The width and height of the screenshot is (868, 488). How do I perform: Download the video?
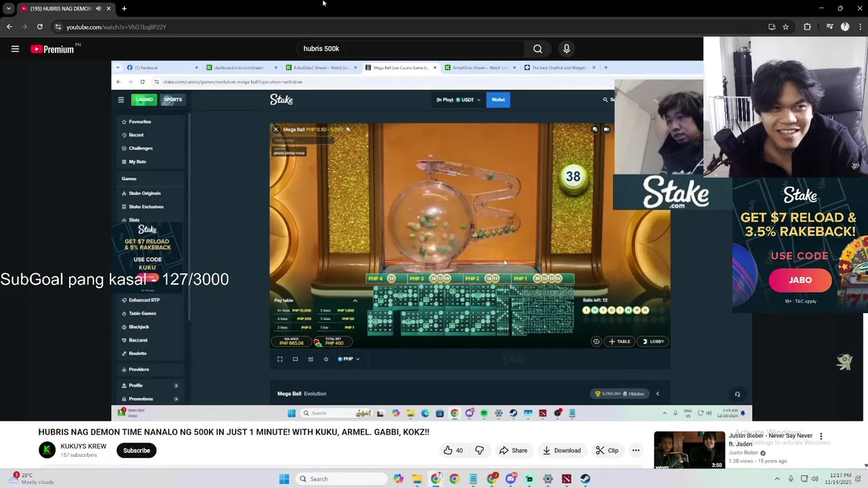(561, 450)
